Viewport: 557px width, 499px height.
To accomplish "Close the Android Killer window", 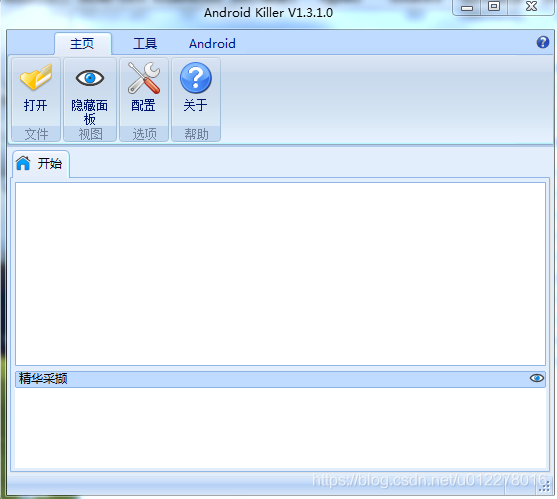I will 531,7.
